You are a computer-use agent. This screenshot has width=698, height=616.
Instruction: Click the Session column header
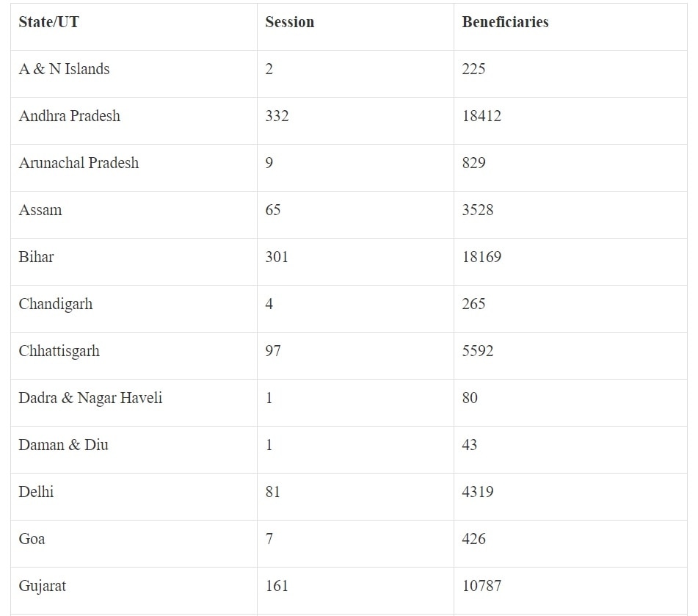point(289,22)
